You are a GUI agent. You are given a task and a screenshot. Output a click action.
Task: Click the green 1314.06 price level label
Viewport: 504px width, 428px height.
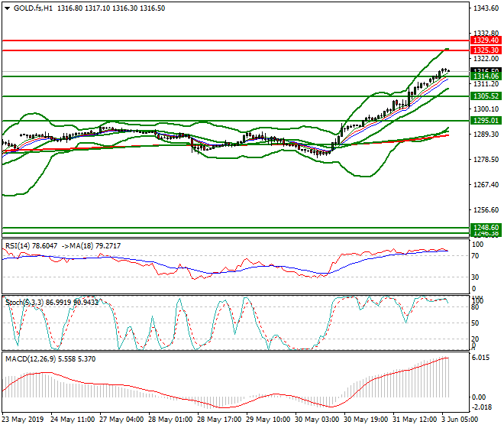coord(486,76)
